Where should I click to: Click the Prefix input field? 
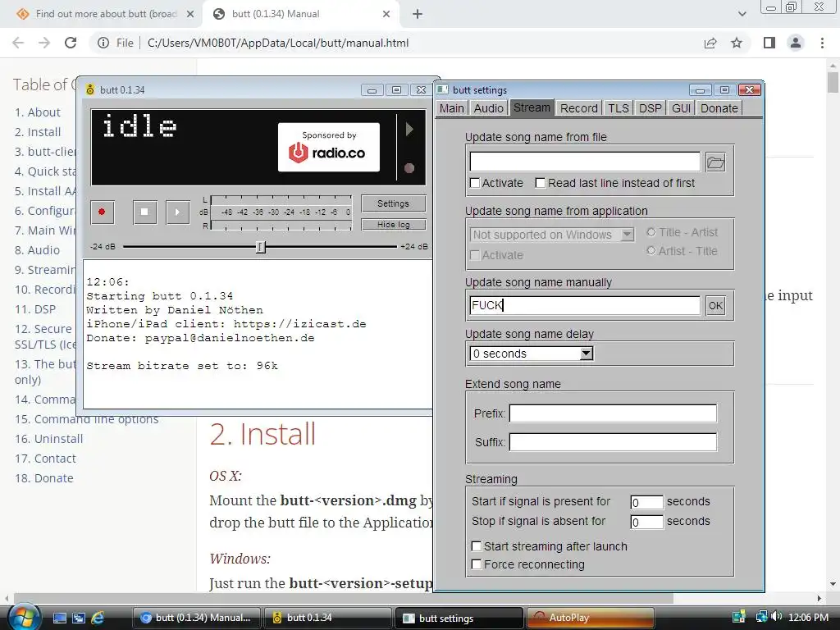(613, 413)
